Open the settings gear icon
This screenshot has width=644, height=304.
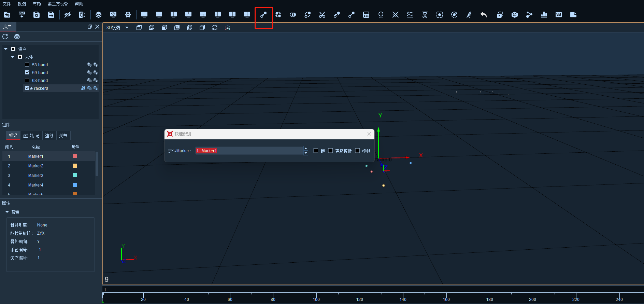pyautogui.click(x=128, y=15)
